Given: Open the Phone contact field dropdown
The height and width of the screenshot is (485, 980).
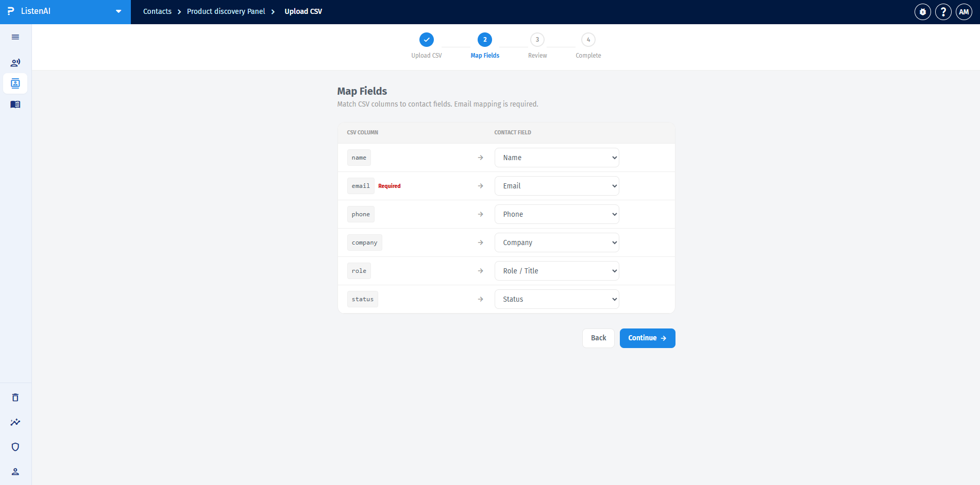Looking at the screenshot, I should (x=557, y=214).
